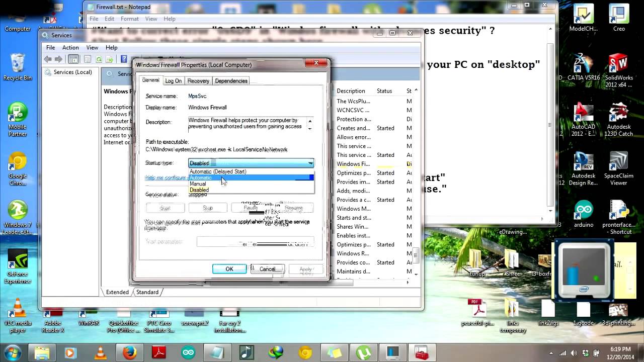Screen dimensions: 644x362
Task: Open SolidWorks 2012 desktop icon
Action: coord(619,70)
